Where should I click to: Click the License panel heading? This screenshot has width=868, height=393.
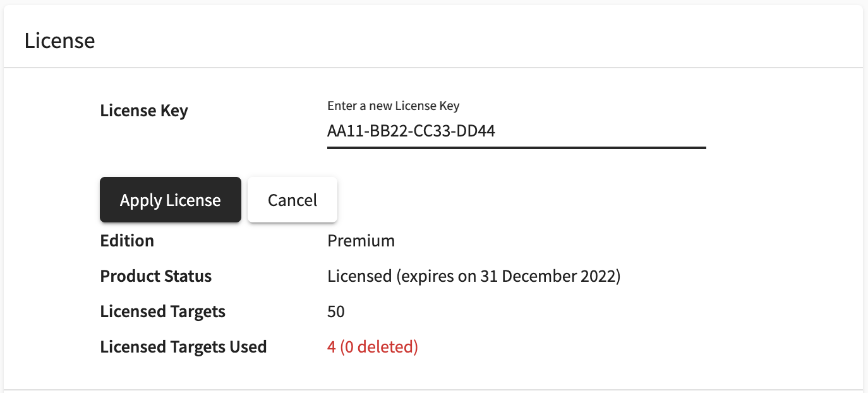[x=59, y=40]
